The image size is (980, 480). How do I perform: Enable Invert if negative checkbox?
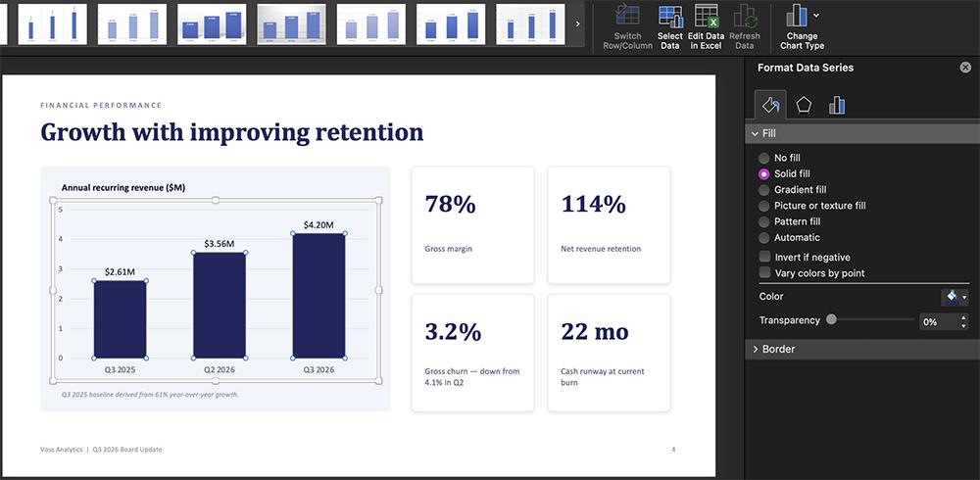tap(764, 257)
